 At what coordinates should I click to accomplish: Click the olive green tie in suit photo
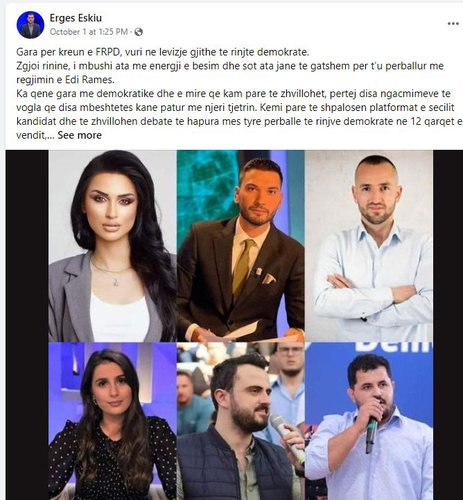pyautogui.click(x=243, y=268)
